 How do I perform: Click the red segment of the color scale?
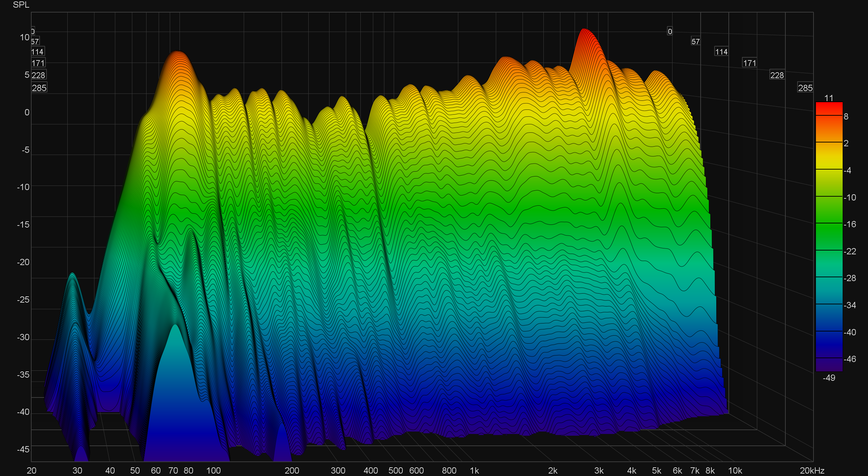pos(829,108)
